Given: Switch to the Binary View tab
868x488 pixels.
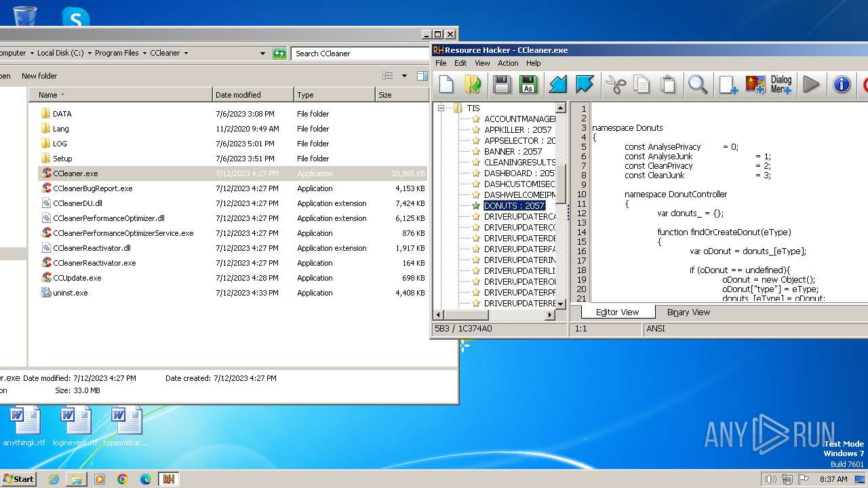Looking at the screenshot, I should (x=688, y=312).
